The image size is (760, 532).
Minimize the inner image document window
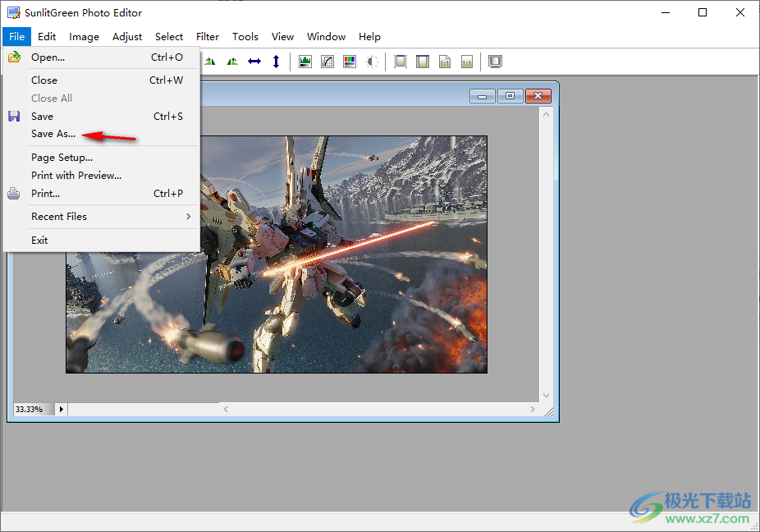483,96
